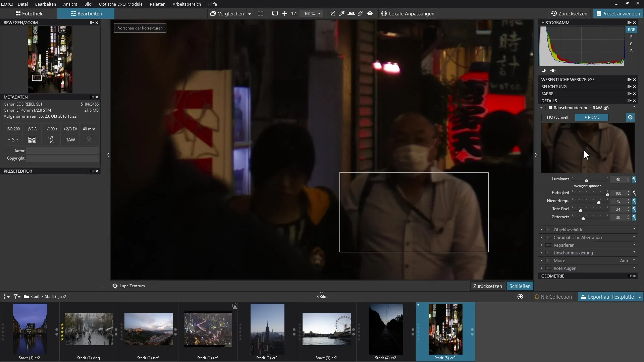The image size is (644, 362).
Task: Set zoom to 1:1
Action: [x=294, y=14]
